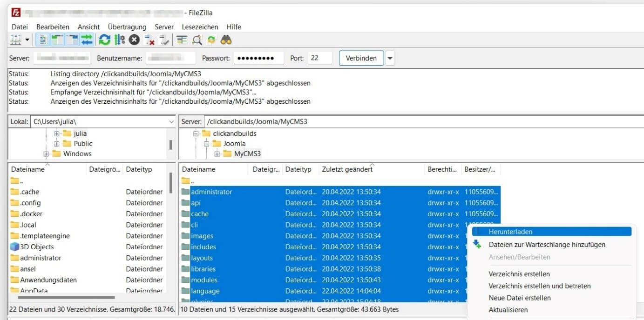Click the Port field showing 22

320,58
